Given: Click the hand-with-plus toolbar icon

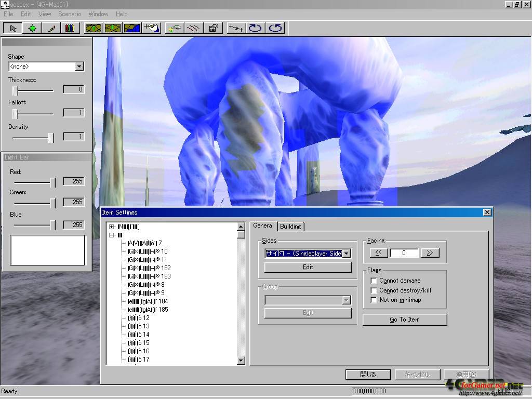Looking at the screenshot, I should [x=152, y=28].
